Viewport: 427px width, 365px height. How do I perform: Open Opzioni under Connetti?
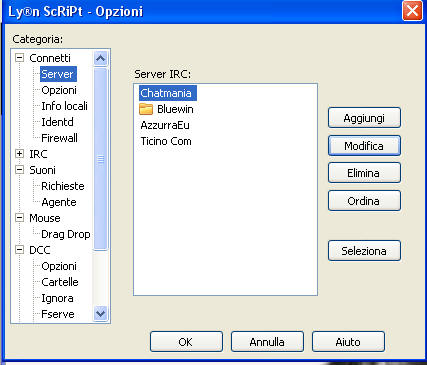tap(59, 90)
